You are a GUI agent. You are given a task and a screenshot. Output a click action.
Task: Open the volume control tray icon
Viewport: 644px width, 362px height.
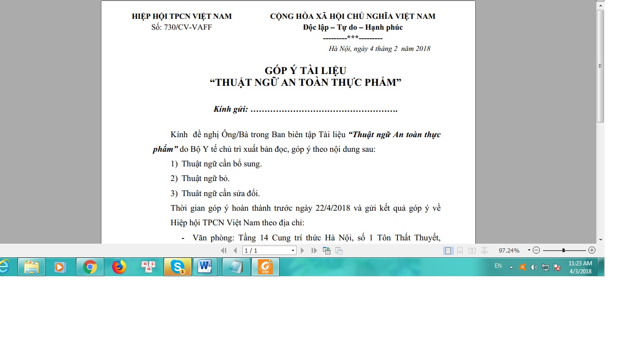(534, 267)
